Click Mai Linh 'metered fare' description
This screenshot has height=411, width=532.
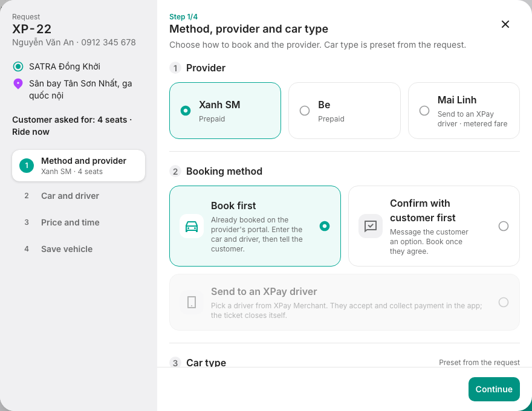click(472, 119)
